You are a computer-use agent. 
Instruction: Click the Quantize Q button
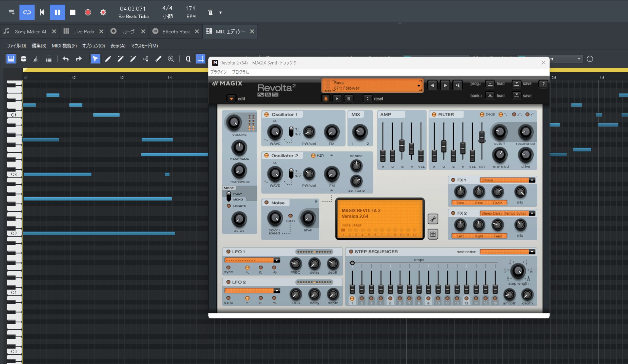(188, 59)
